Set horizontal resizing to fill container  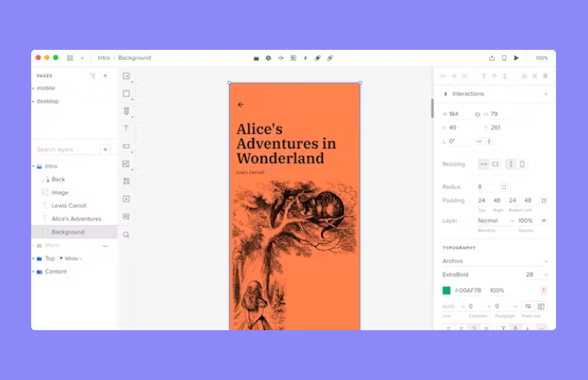[495, 164]
